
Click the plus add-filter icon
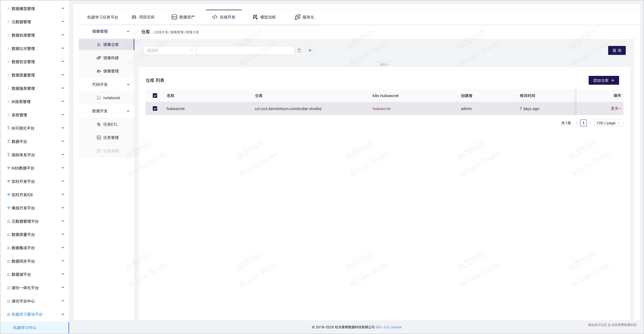[x=310, y=50]
